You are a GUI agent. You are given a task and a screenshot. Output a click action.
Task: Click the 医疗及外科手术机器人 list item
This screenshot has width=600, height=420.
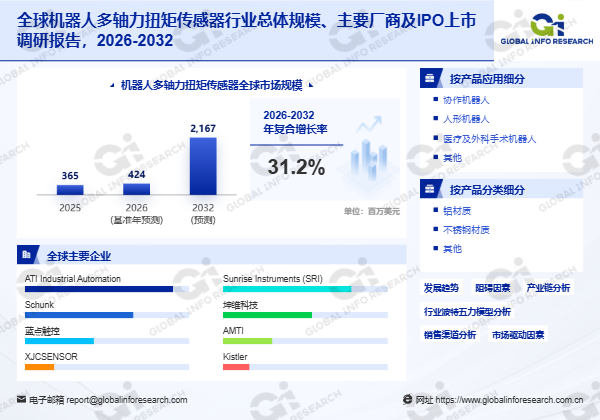tap(489, 138)
